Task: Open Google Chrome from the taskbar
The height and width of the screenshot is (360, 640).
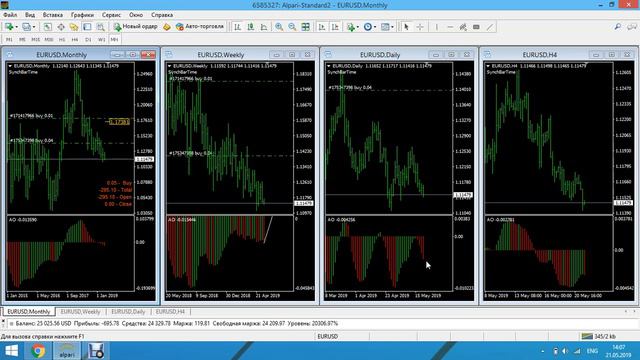Action: click(x=38, y=351)
